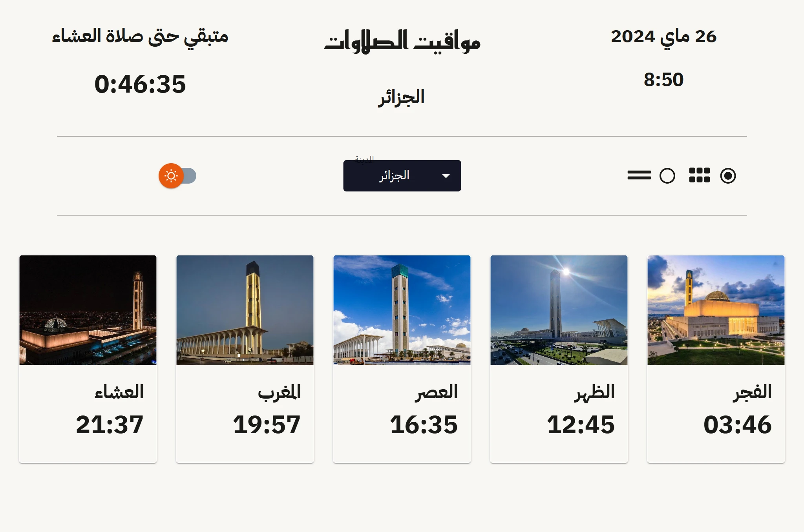Click the 0:46:35 countdown timer

[x=140, y=84]
